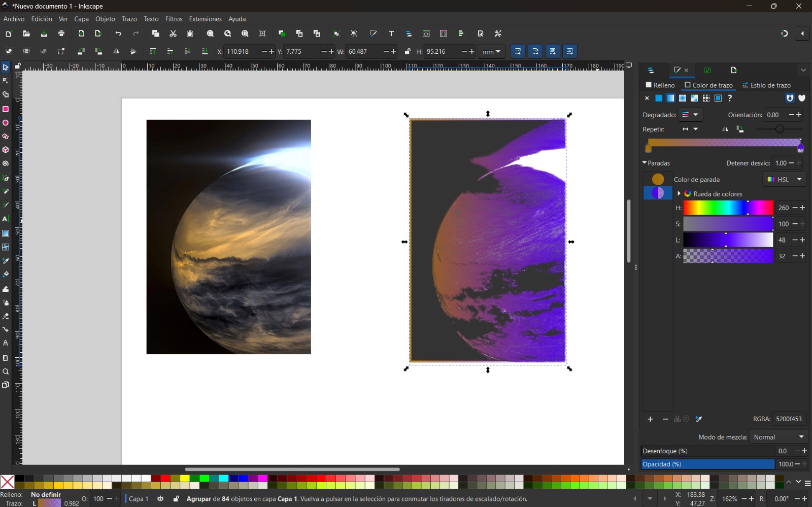Screen dimensions: 812x507
Task: Open the Degradado preset dropdown
Action: (691, 114)
